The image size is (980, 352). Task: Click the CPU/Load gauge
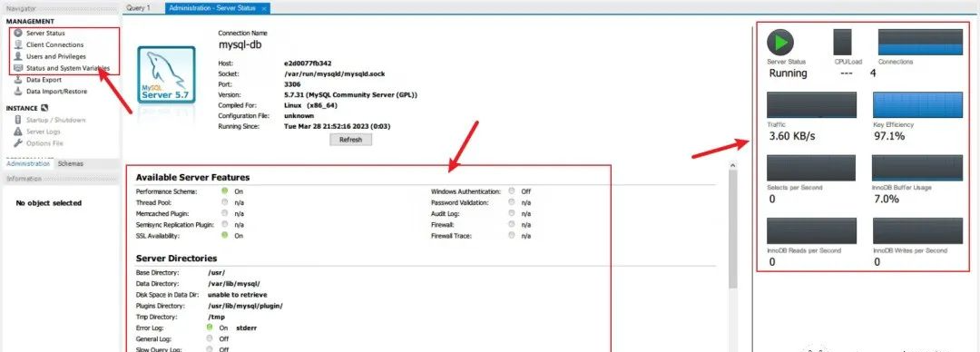click(842, 43)
